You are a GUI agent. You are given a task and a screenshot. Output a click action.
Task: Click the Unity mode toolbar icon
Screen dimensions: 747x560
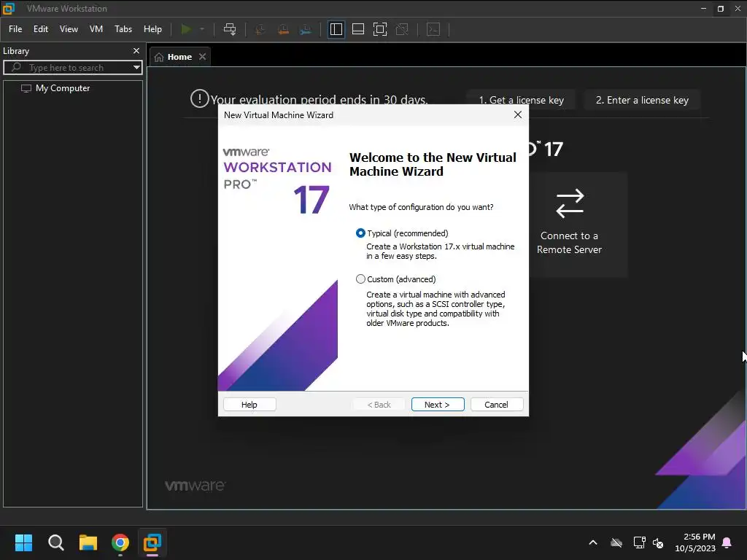pyautogui.click(x=402, y=29)
